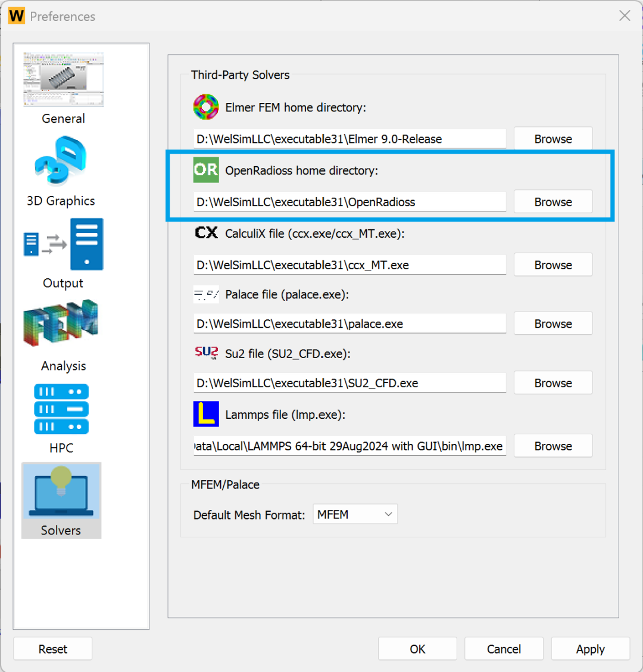Image resolution: width=643 pixels, height=672 pixels.
Task: Click 'Elmer FEM home directory:' label
Action: click(295, 107)
